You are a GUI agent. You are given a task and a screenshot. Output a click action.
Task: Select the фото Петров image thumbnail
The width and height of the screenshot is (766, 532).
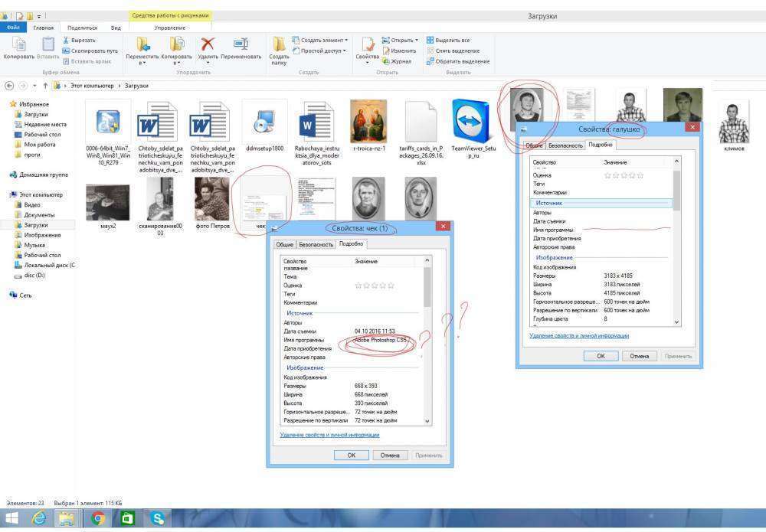point(213,199)
